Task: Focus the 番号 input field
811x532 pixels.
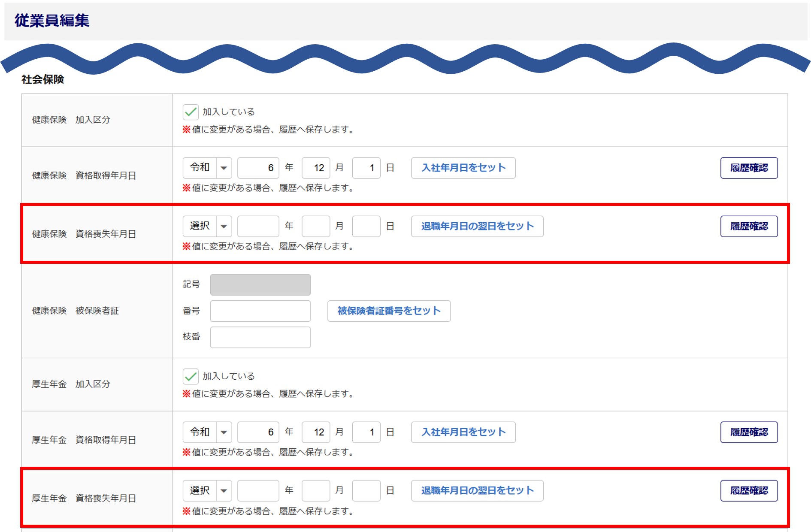Action: (260, 311)
